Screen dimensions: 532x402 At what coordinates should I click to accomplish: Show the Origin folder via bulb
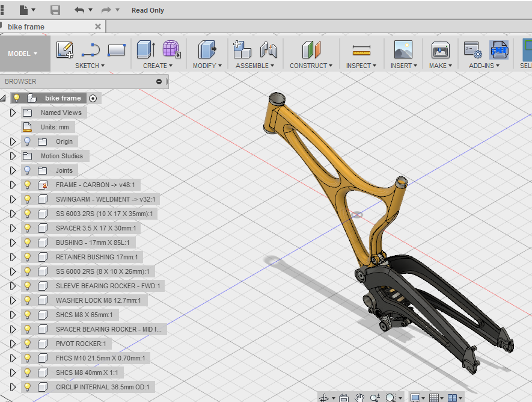click(28, 141)
